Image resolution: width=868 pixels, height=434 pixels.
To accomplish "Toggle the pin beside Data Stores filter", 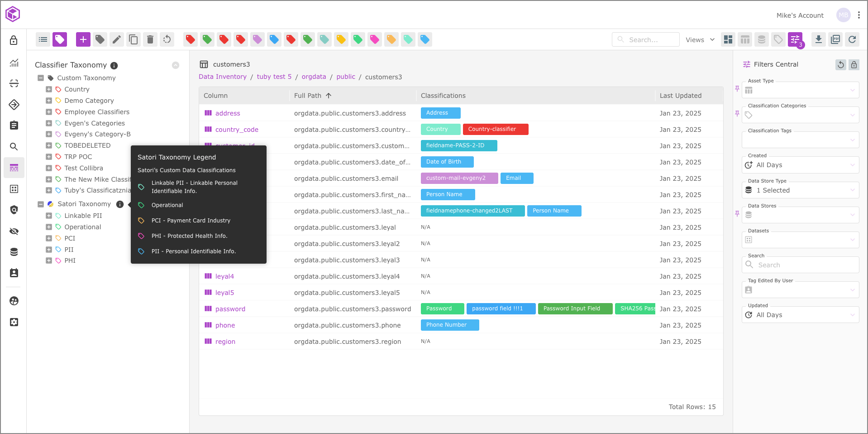I will click(x=737, y=213).
